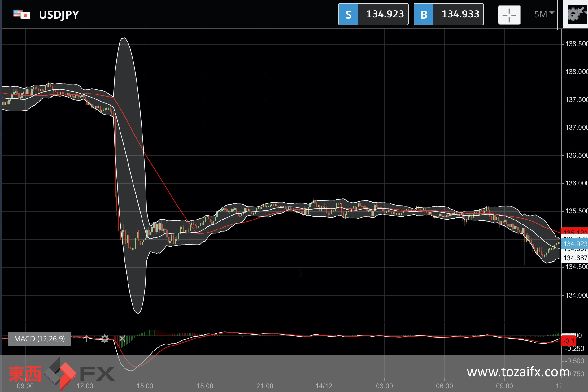Click the 134.667 price label on axis

click(x=574, y=258)
